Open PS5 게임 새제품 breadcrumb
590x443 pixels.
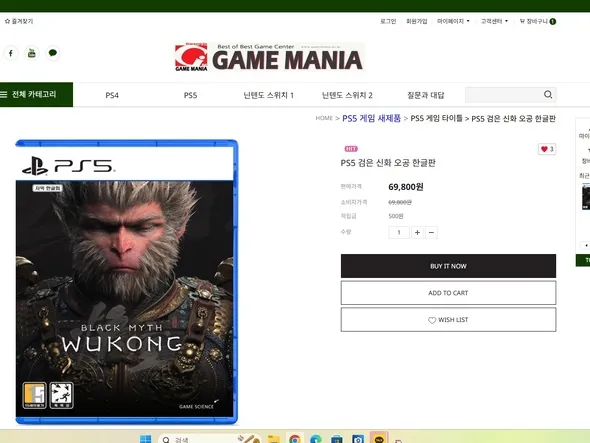(371, 118)
